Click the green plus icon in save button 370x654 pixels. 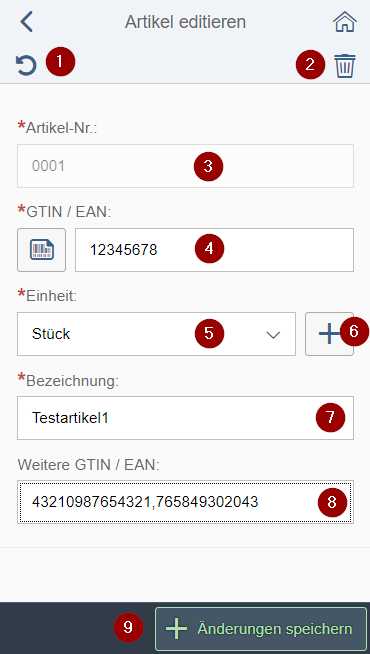point(176,629)
